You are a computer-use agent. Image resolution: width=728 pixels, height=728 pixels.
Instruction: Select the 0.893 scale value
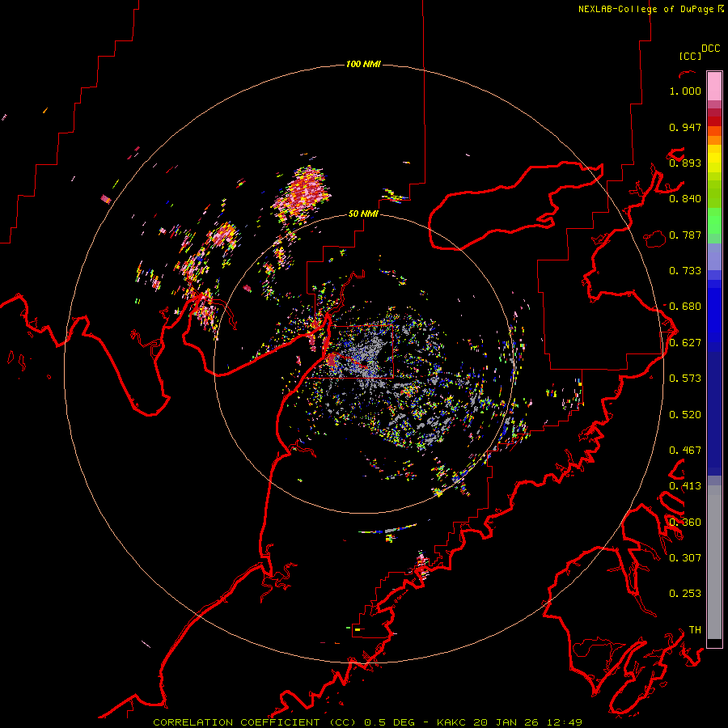pyautogui.click(x=685, y=163)
